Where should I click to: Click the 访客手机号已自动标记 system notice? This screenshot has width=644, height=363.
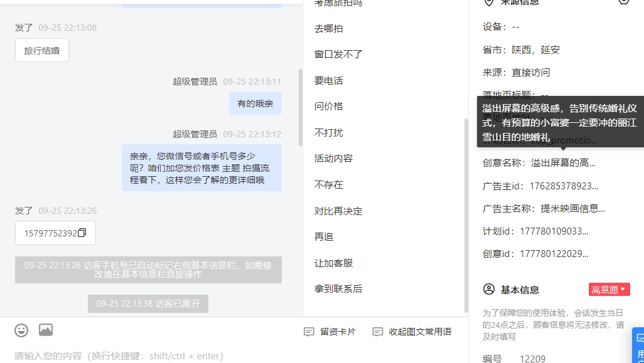pos(148,270)
